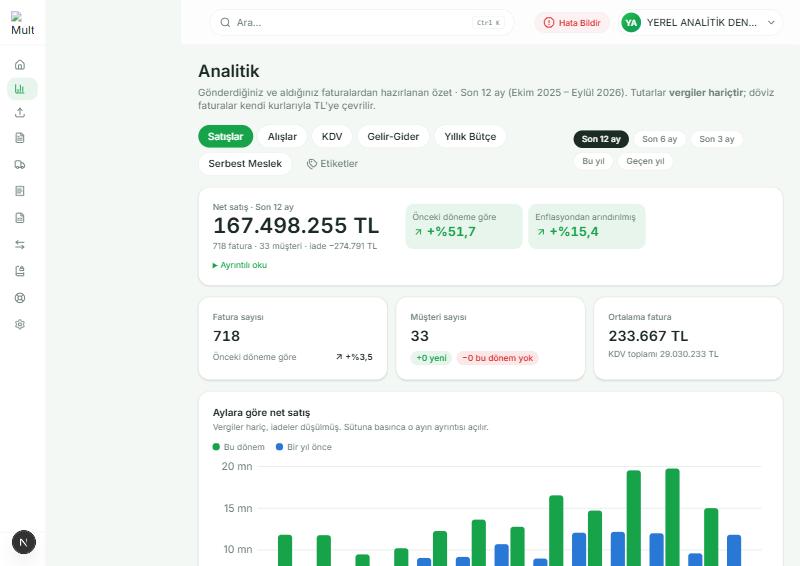Click the Hata Bildir button
Screen dimensions: 800x566
click(x=571, y=22)
